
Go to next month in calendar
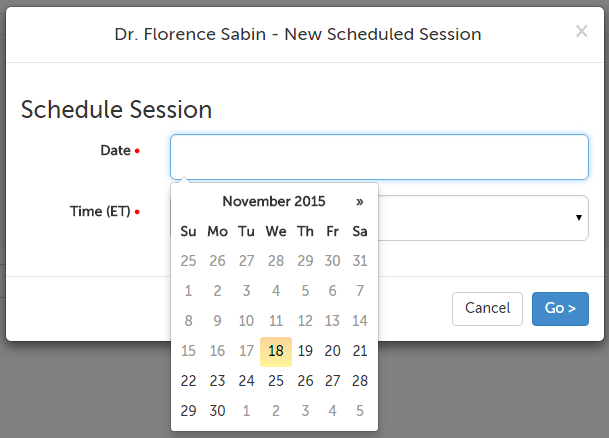click(360, 201)
